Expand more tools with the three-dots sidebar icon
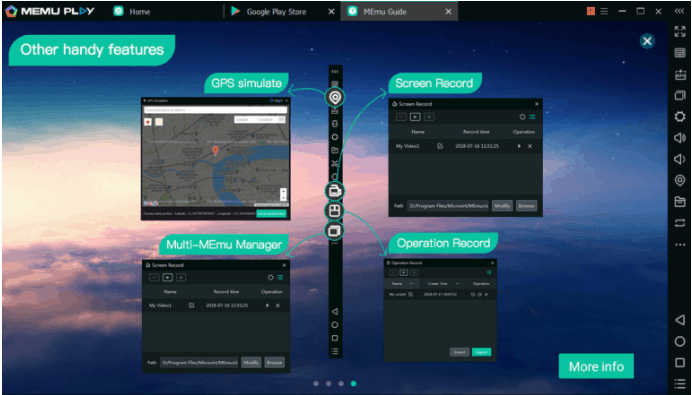The width and height of the screenshot is (692, 395). 680,245
